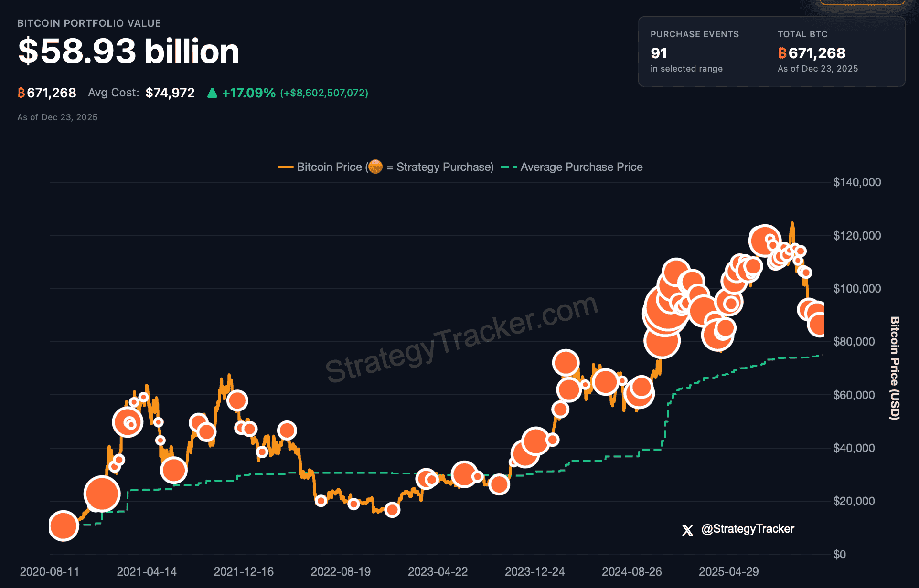
Task: Open the partially visible button at top right
Action: point(863,2)
